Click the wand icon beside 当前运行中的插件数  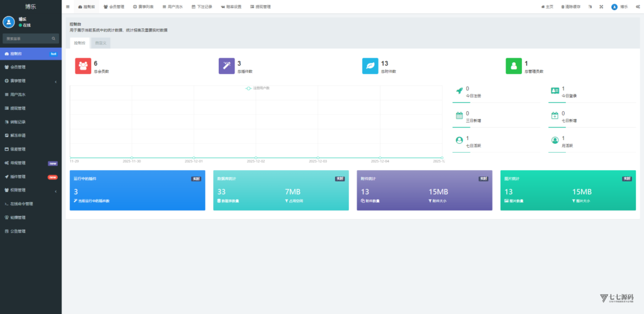(x=75, y=201)
